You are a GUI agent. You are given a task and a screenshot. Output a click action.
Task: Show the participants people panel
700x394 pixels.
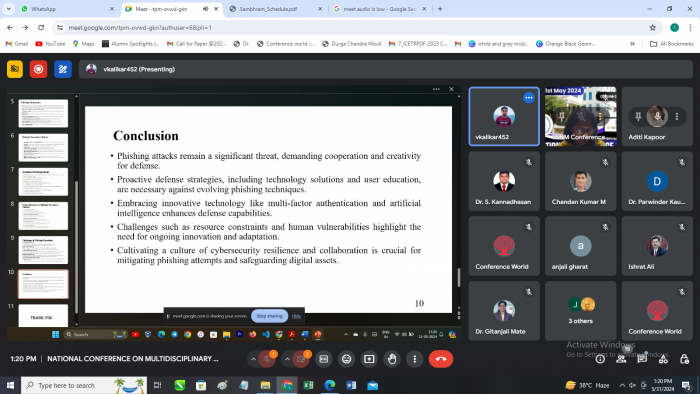(621, 359)
